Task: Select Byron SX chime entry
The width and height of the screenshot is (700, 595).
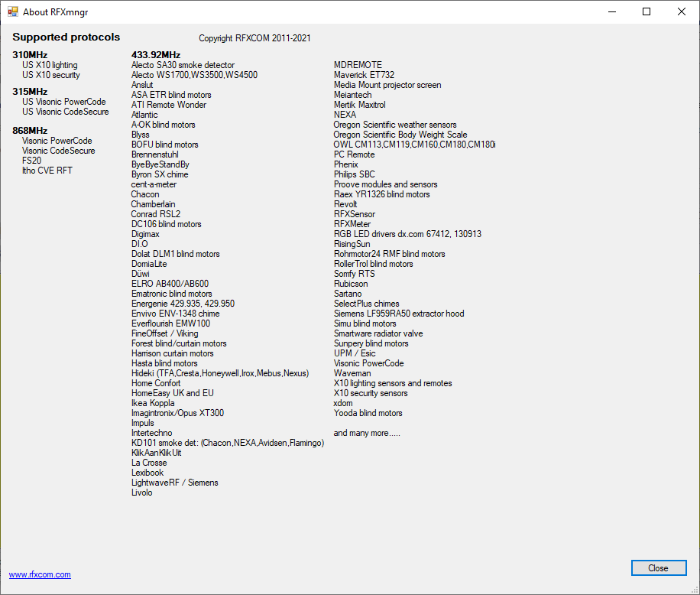Action: (160, 174)
